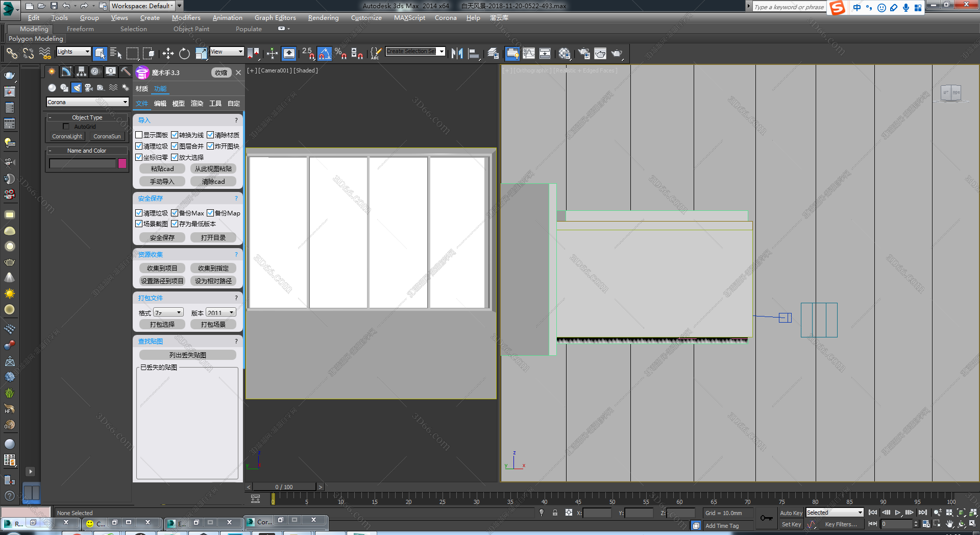Image resolution: width=980 pixels, height=535 pixels.
Task: Click the 粘贴cad button
Action: click(162, 168)
